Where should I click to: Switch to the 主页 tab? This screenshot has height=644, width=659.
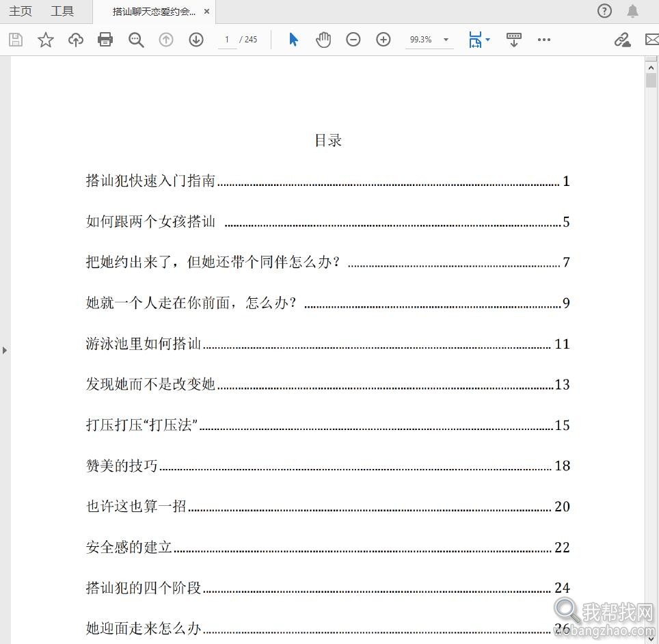[21, 12]
